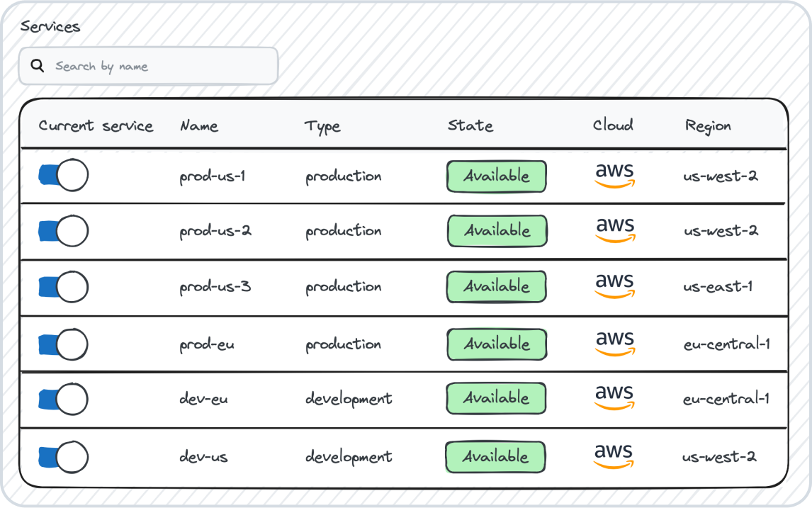Toggle current service switch for prod-us-3
812x508 pixels.
[x=63, y=287]
